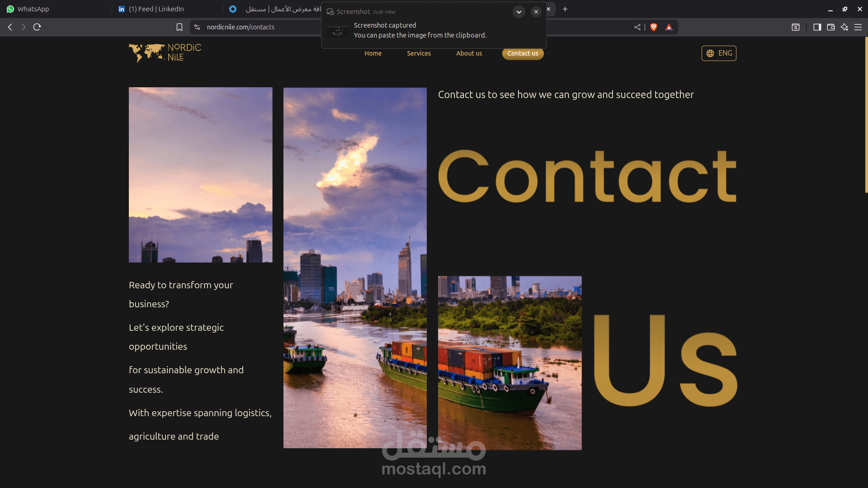Viewport: 868px width, 488px height.
Task: Dismiss the screenshot notification
Action: (536, 12)
